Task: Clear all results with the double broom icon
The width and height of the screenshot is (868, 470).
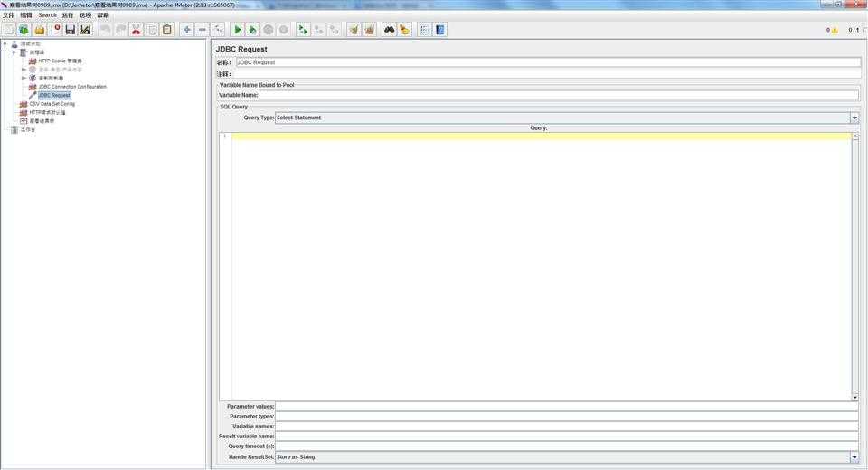Action: tap(369, 30)
